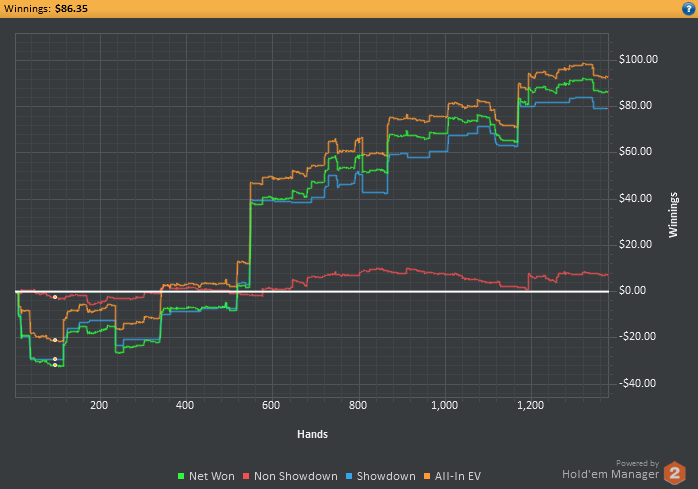Select the data point marker on orange line

coord(55,340)
